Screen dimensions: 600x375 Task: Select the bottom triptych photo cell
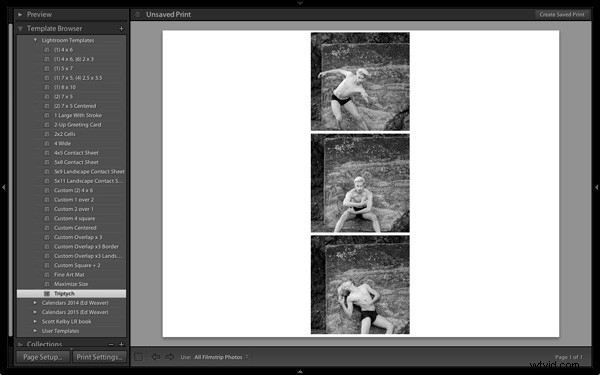click(360, 285)
